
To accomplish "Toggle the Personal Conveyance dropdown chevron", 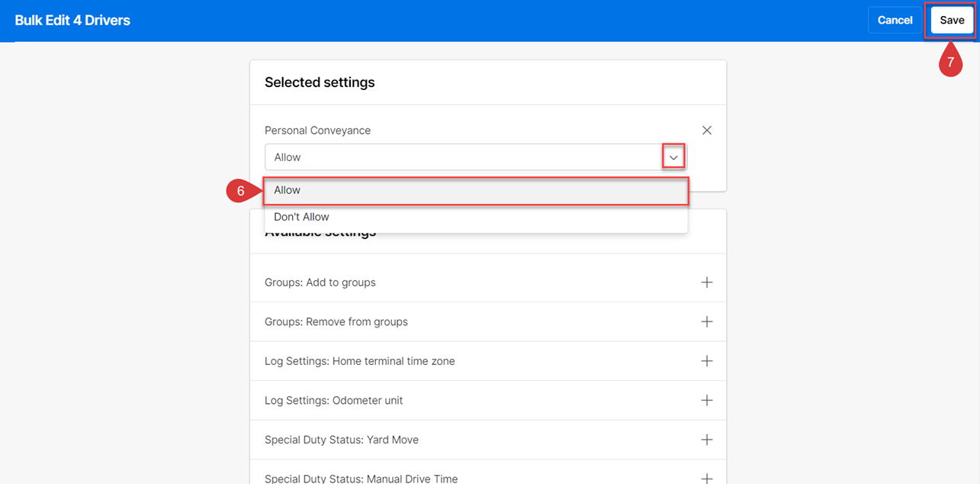I will 673,157.
